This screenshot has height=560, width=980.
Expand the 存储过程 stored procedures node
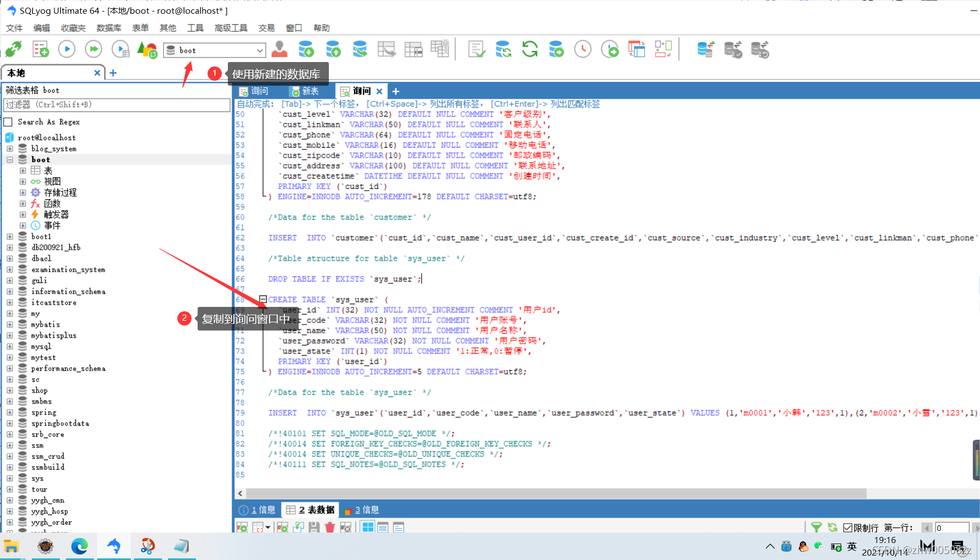(23, 193)
